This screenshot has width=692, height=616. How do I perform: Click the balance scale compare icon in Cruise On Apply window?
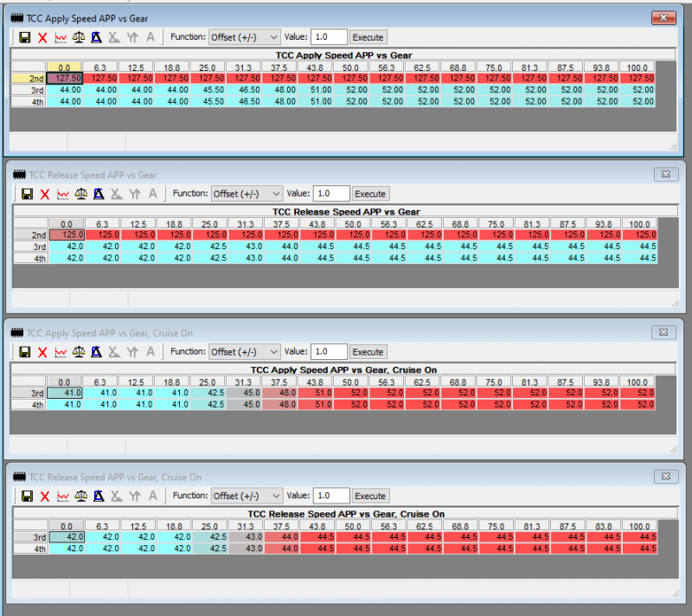80,352
